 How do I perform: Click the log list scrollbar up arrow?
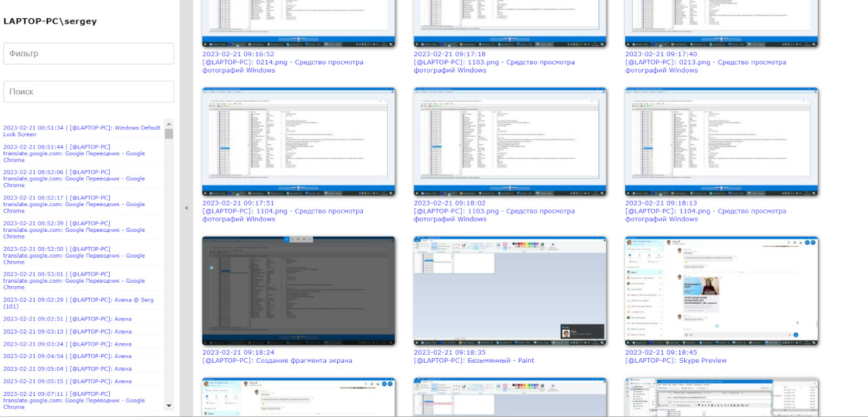169,123
